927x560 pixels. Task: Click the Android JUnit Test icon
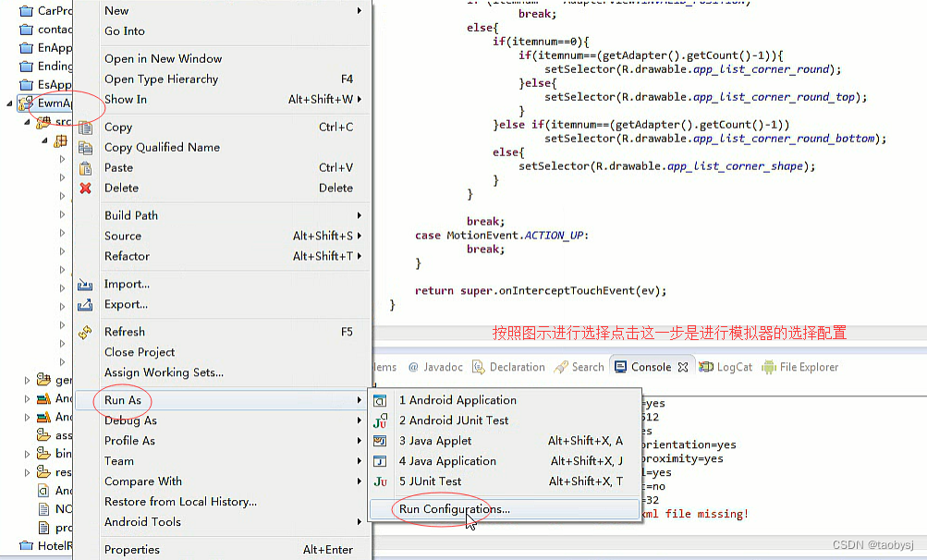tap(380, 421)
